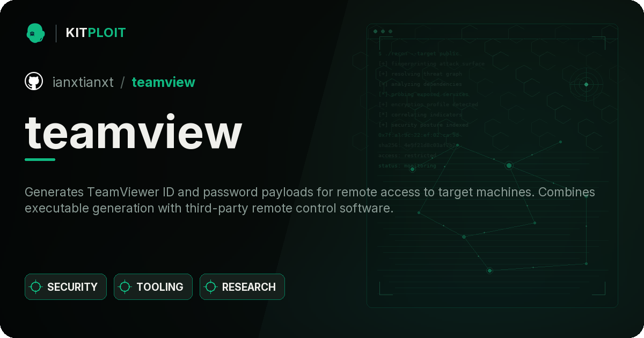The width and height of the screenshot is (644, 338).
Task: Click the '/recon --target public' command line
Action: pos(419,54)
